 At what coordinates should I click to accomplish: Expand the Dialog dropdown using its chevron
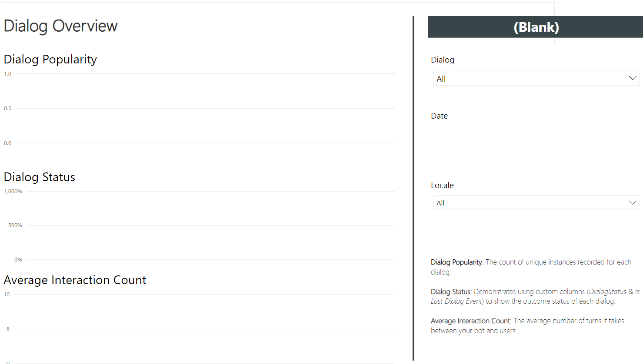click(633, 78)
